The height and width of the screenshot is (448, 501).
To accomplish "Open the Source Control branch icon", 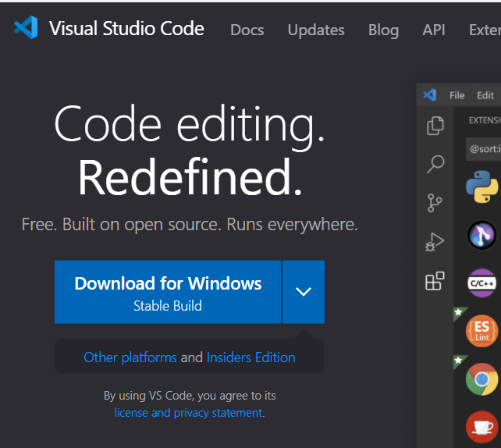I will (x=435, y=203).
